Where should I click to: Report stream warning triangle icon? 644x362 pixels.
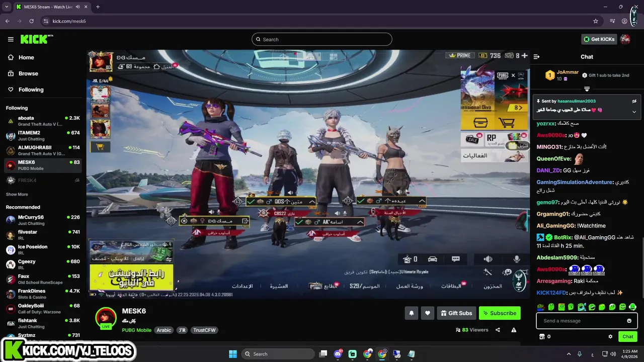point(514,330)
